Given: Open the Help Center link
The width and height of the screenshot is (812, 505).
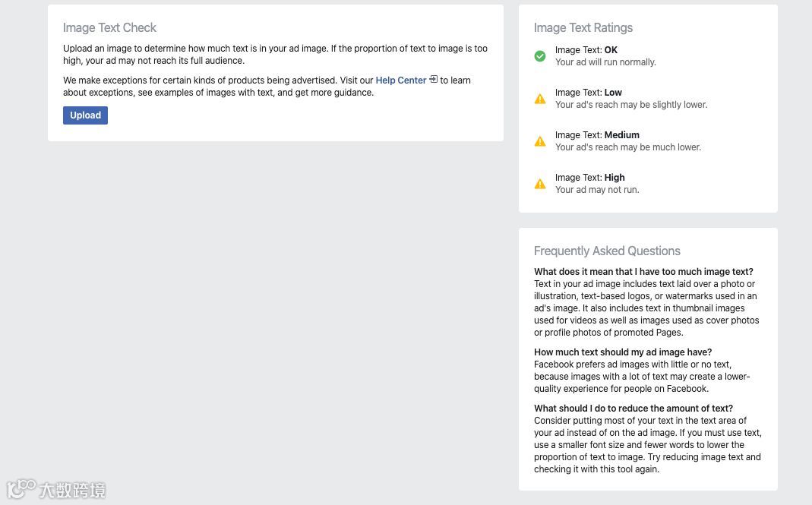Looking at the screenshot, I should 401,80.
